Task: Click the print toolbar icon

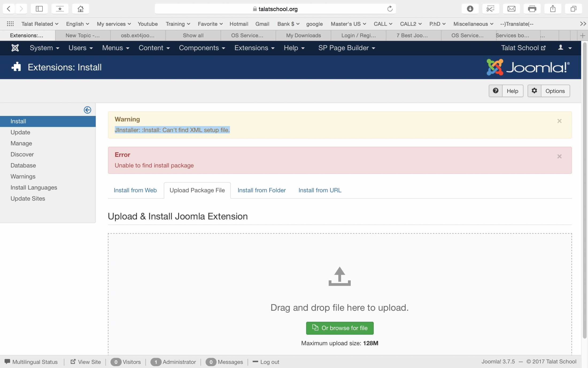Action: (532, 9)
